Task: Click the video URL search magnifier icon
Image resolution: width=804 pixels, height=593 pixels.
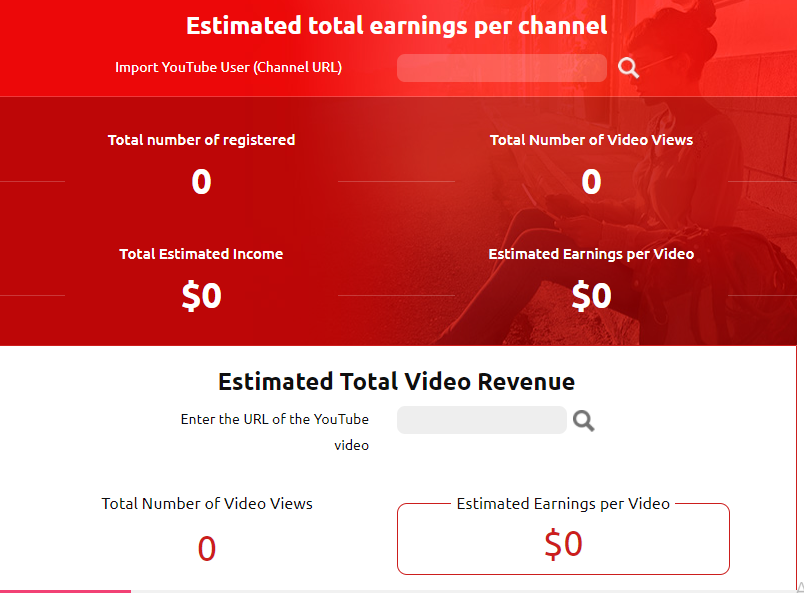Action: (584, 421)
